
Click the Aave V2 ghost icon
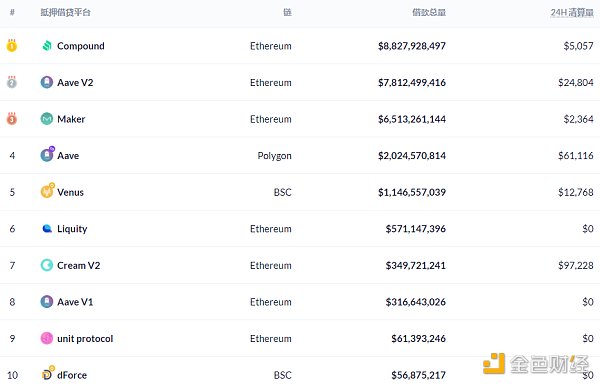47,82
